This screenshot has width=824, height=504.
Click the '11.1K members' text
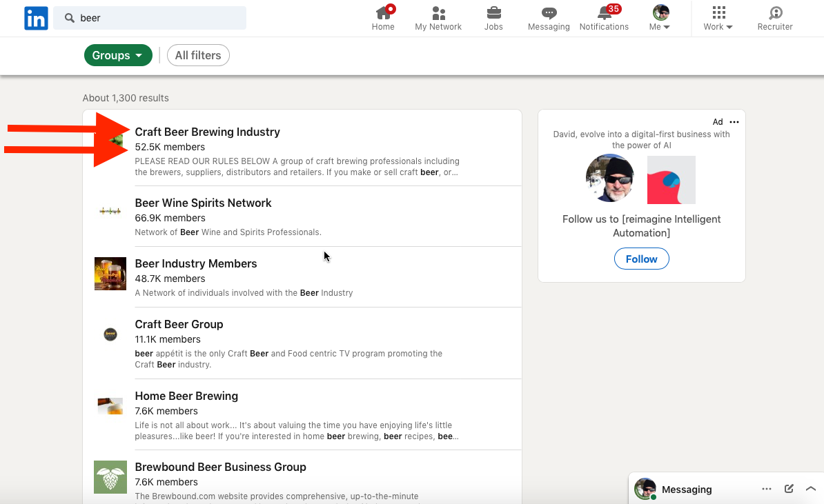[x=168, y=339]
